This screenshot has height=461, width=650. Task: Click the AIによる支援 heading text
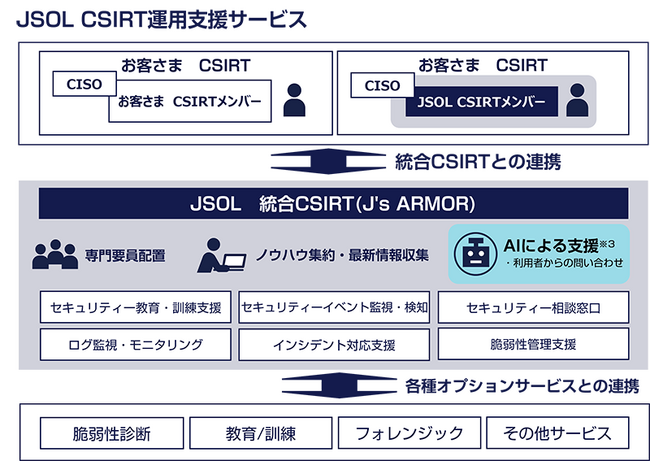[x=551, y=245]
